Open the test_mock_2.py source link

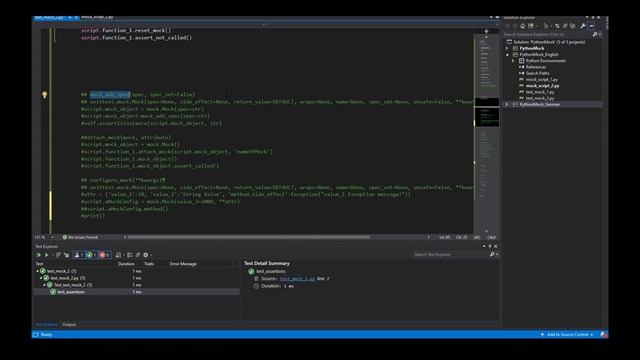pos(297,279)
